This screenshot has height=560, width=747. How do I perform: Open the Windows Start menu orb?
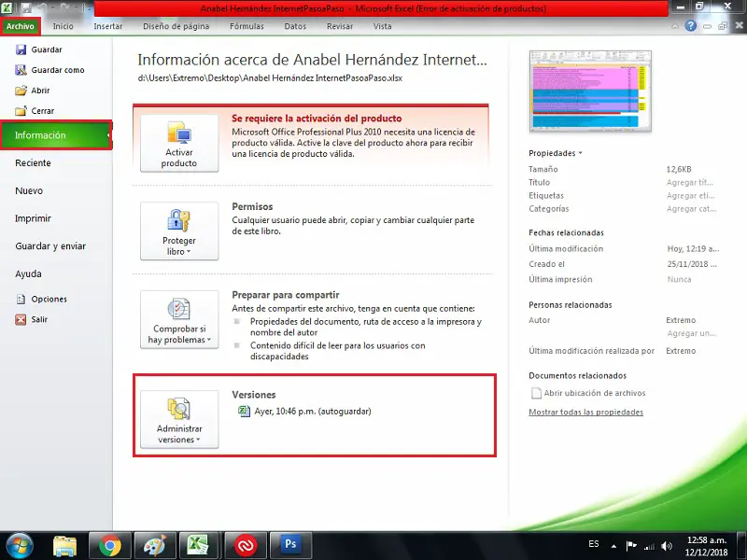[x=20, y=546]
